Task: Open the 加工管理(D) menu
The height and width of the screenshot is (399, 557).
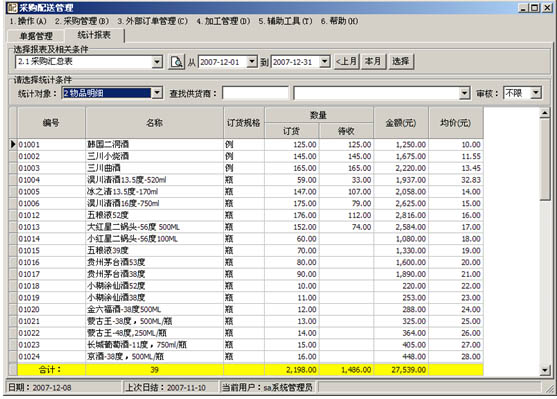Action: [x=223, y=21]
